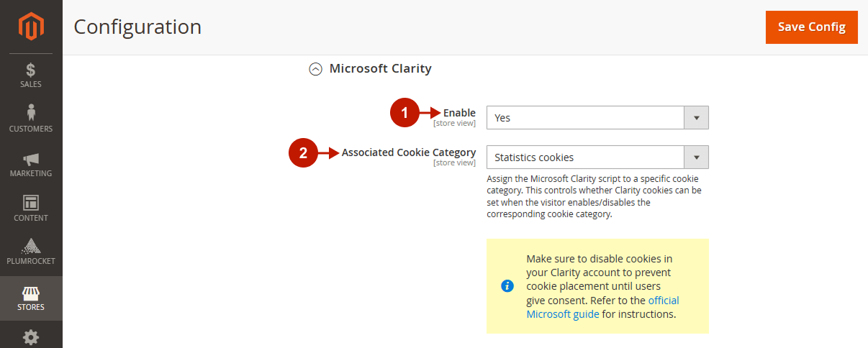The image size is (868, 348).
Task: Open the Associated Cookie Category dropdown
Action: (597, 157)
